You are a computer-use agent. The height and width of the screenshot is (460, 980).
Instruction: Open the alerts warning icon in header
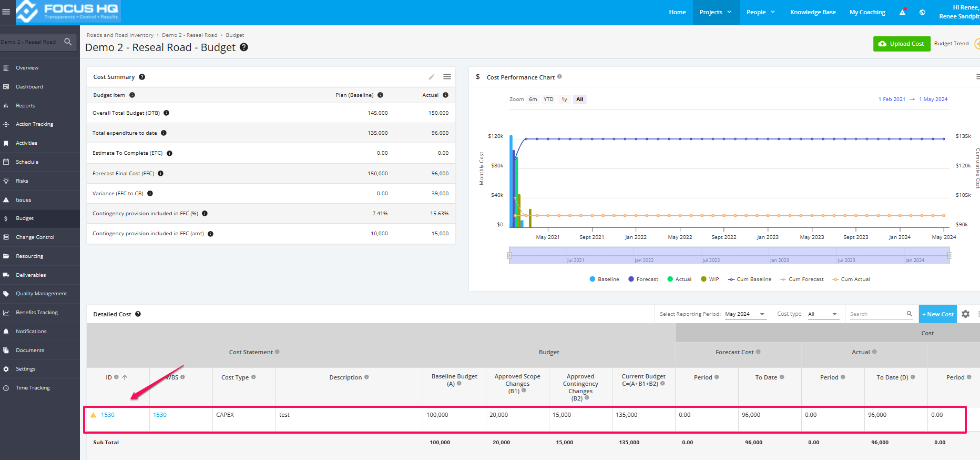click(x=903, y=12)
